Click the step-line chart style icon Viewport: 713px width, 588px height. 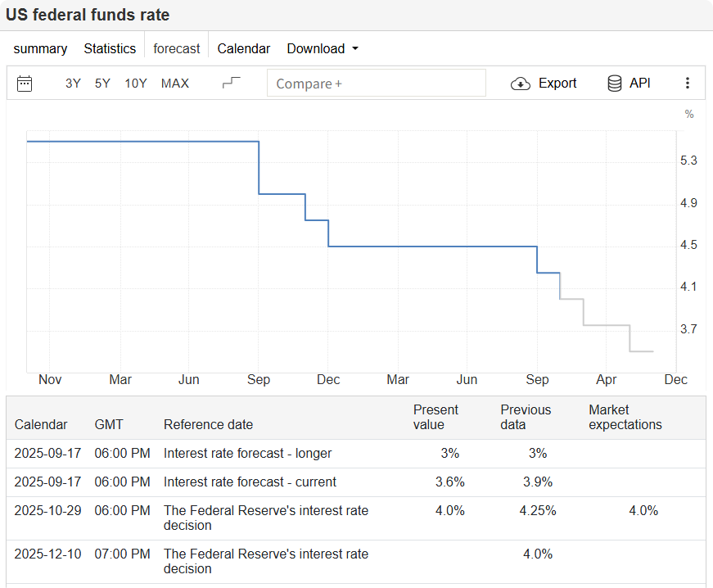tap(230, 82)
